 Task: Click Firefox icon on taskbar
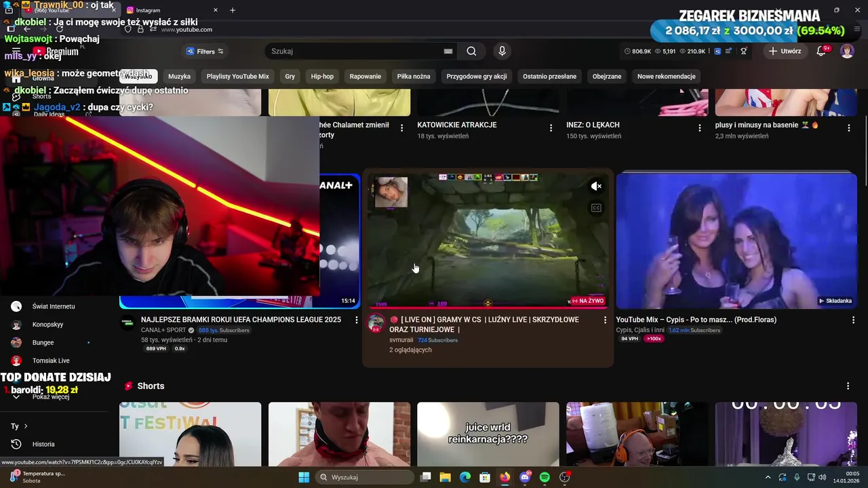(x=505, y=477)
